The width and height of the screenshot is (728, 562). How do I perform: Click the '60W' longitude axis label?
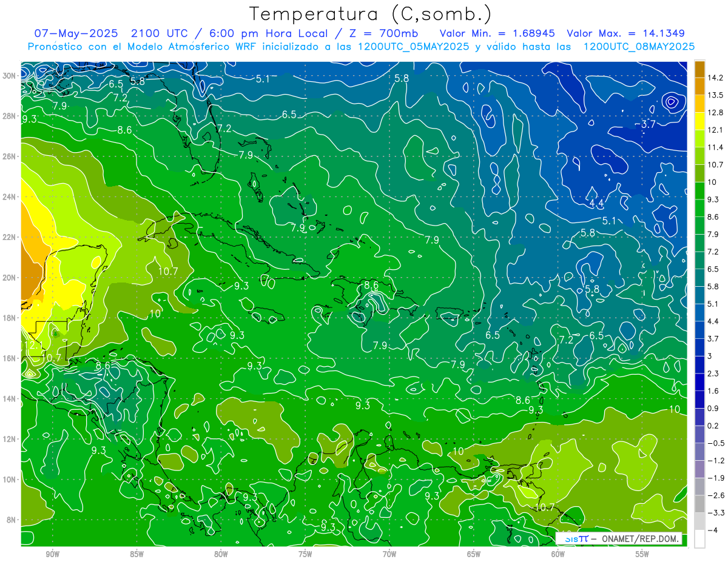(558, 554)
